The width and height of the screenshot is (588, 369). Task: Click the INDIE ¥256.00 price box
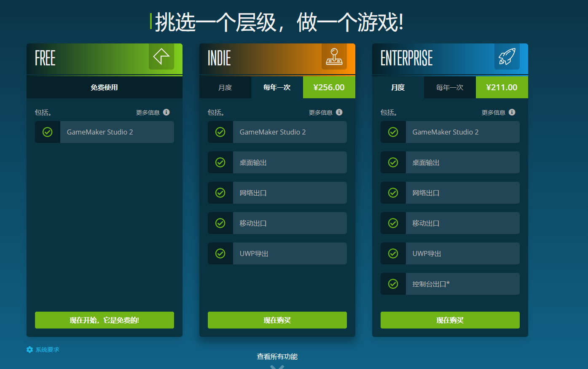329,87
